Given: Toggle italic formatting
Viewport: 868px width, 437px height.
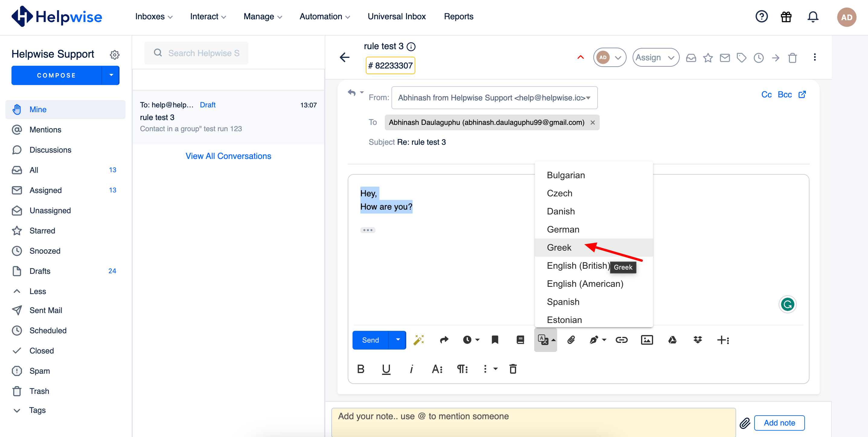Looking at the screenshot, I should click(x=411, y=369).
